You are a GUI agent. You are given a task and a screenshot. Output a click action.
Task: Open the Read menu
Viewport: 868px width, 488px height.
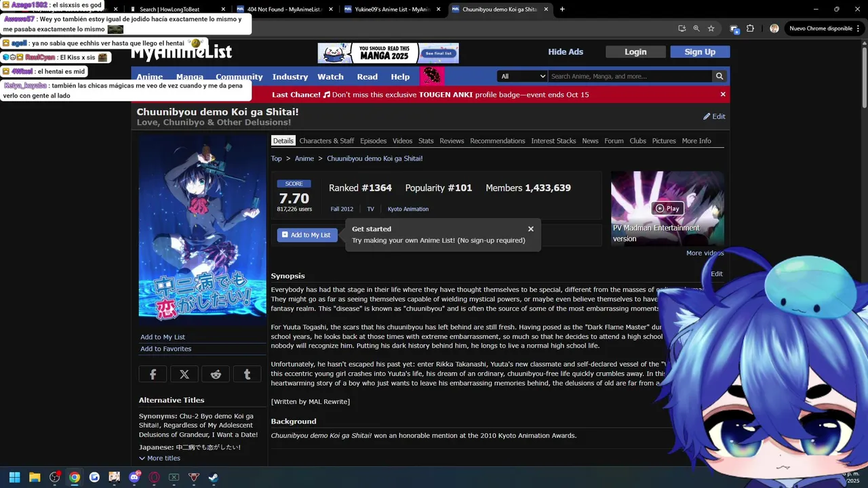point(367,77)
